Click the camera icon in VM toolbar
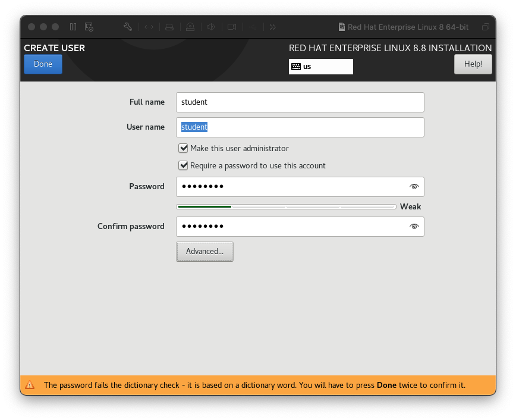The width and height of the screenshot is (516, 420). pos(232,27)
